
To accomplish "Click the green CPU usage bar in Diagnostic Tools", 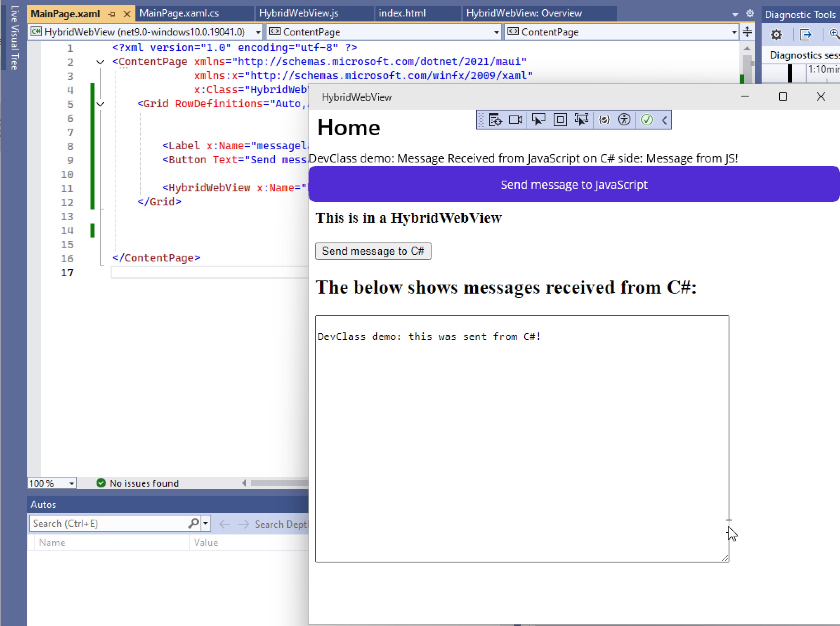I will (741, 80).
